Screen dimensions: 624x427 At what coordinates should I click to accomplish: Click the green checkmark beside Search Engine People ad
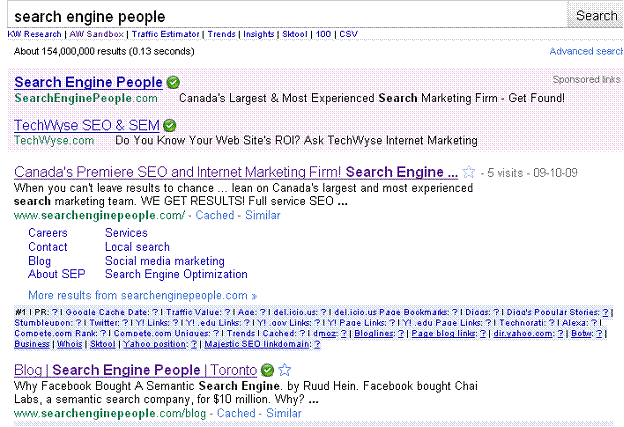pyautogui.click(x=173, y=83)
